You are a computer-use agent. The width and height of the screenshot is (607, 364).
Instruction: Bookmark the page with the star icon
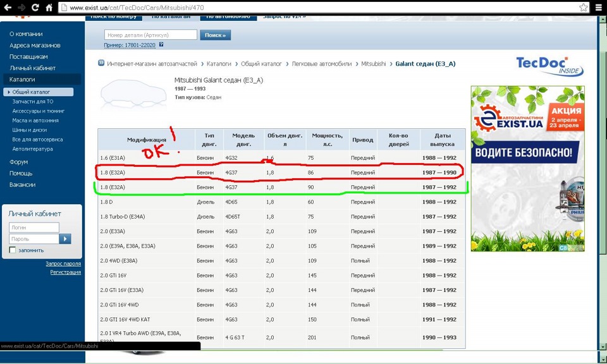(x=584, y=8)
